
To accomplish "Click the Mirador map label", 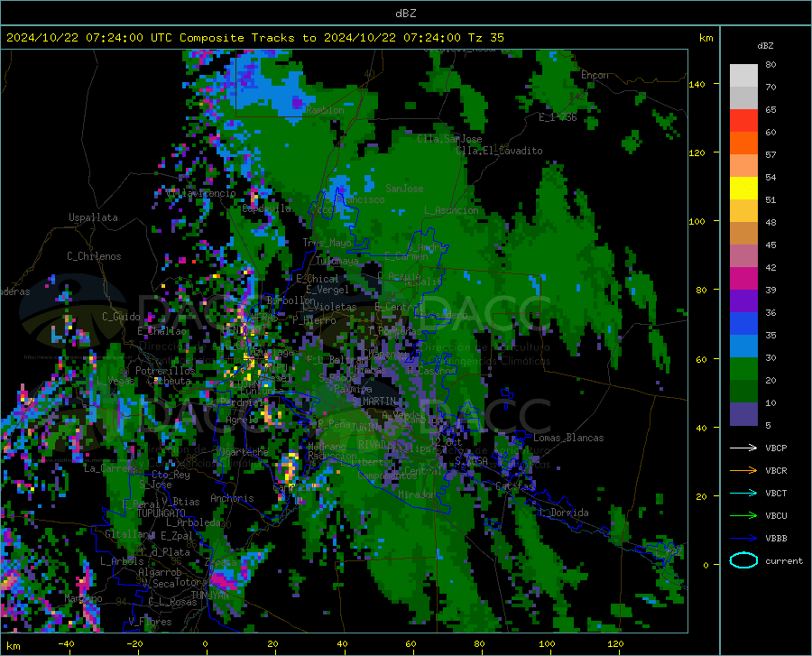I will coord(417,494).
